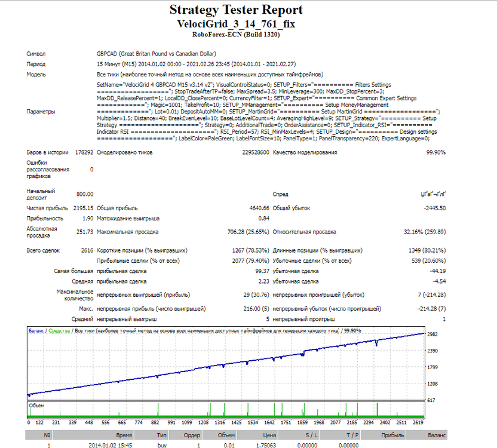This screenshot has height=448, width=497.
Task: Click the 'Смоделировано тиков' label
Action: click(x=125, y=152)
